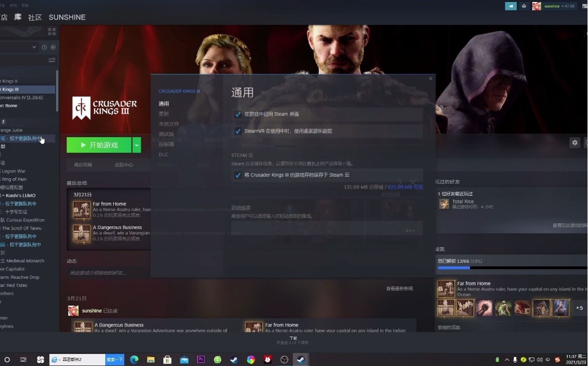Click the ready-to-play filter icon

(x=53, y=47)
